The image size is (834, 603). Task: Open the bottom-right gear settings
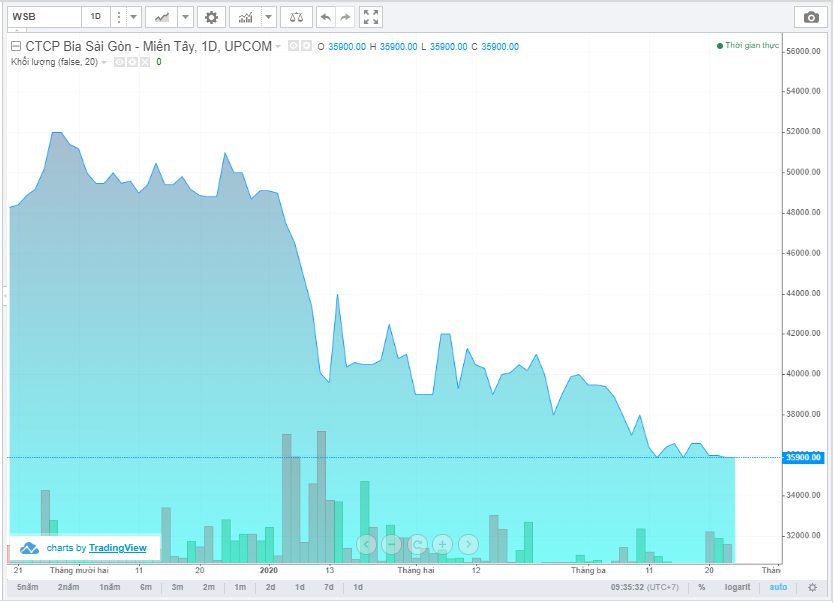tap(812, 588)
